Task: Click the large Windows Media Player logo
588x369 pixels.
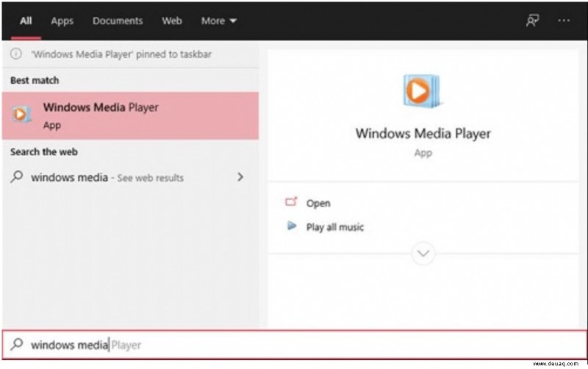Action: pyautogui.click(x=422, y=91)
